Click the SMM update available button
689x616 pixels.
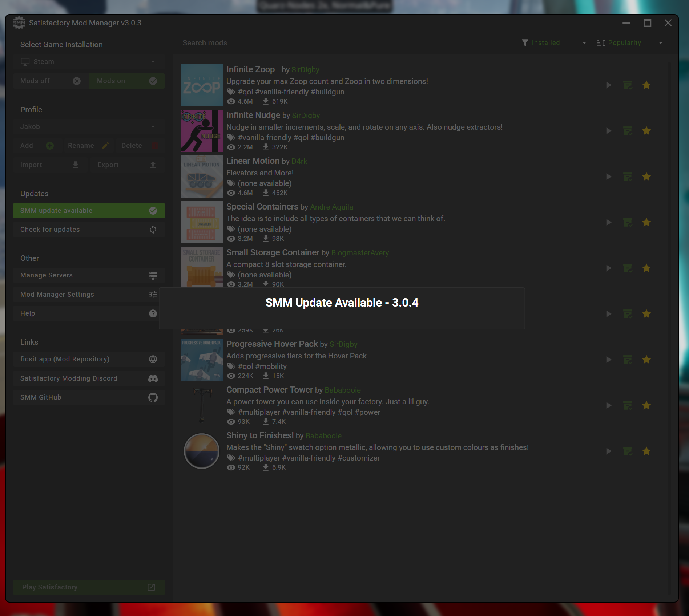pyautogui.click(x=89, y=211)
